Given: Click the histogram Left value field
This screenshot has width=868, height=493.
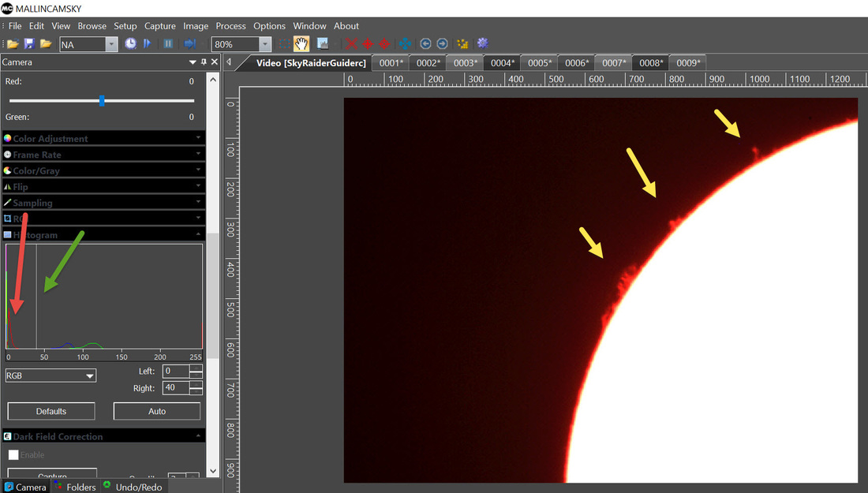Looking at the screenshot, I should click(176, 372).
